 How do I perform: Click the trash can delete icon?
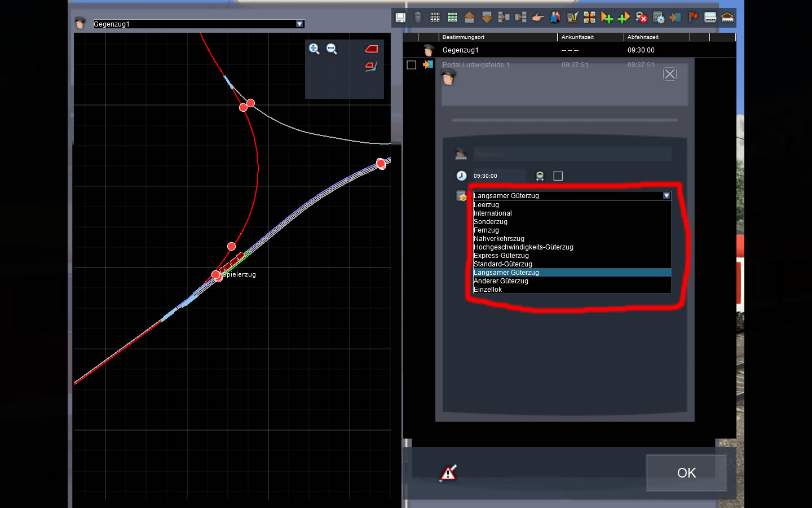(418, 17)
